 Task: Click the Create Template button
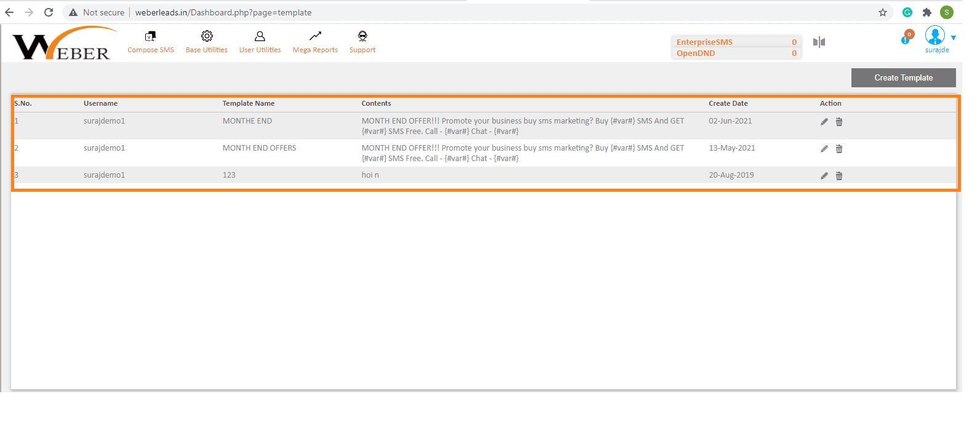click(x=903, y=77)
